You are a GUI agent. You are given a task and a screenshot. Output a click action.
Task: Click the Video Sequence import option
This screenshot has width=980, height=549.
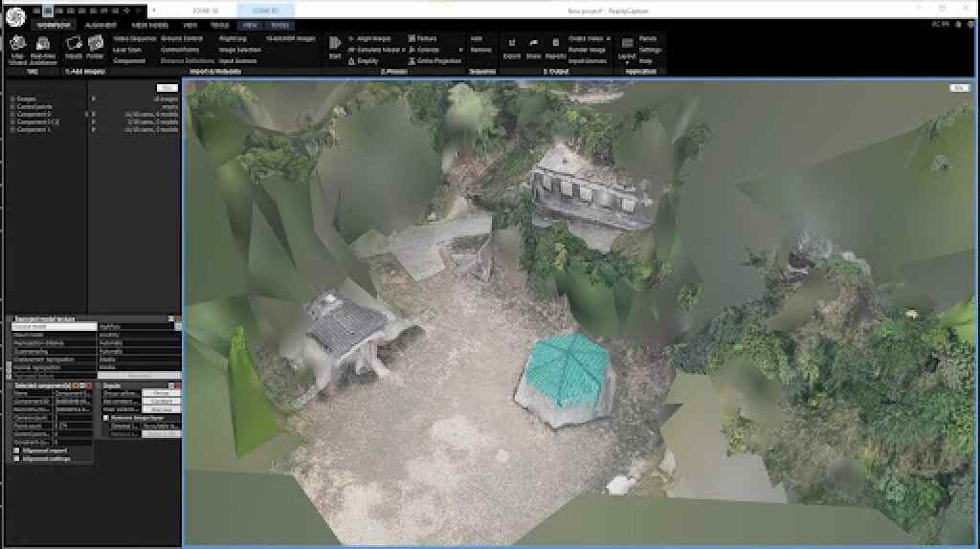tap(134, 38)
